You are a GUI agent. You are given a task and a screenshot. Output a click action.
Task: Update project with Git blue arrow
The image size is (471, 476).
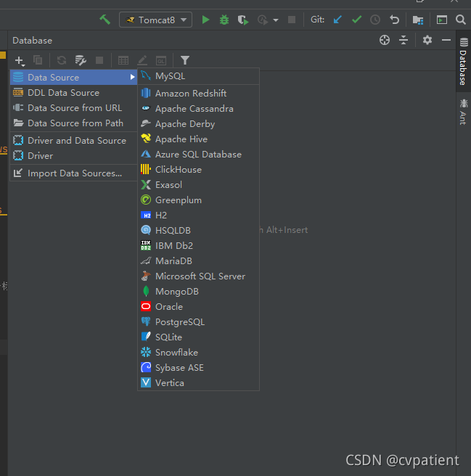(x=337, y=20)
